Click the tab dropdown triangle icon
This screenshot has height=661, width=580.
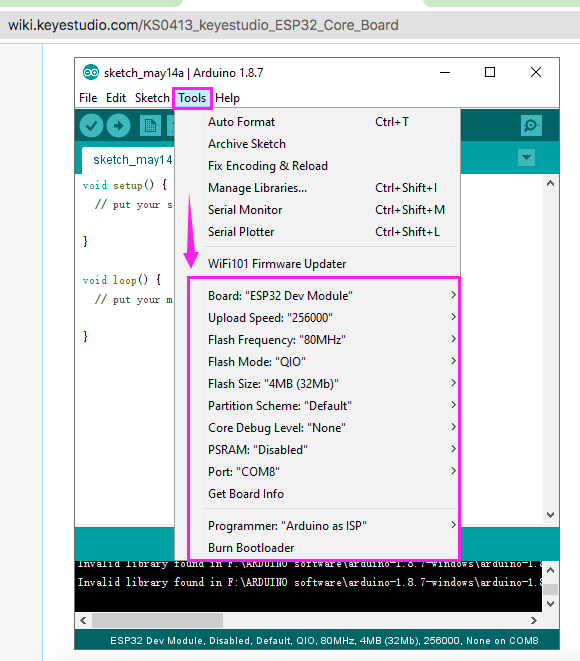[526, 158]
